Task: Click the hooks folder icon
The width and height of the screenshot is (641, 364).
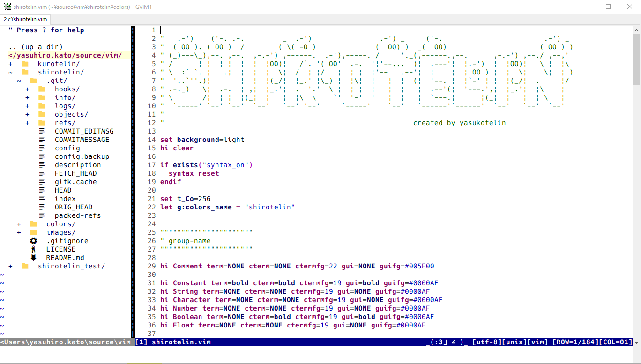Action: coord(42,89)
